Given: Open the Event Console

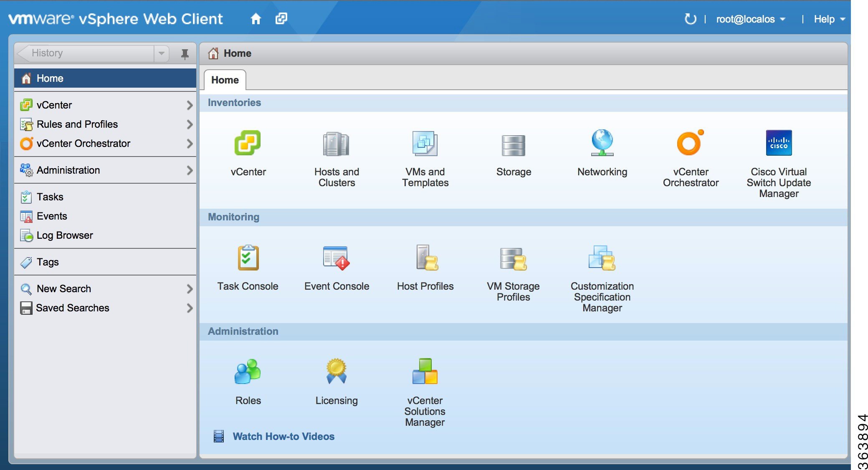Looking at the screenshot, I should pos(336,267).
